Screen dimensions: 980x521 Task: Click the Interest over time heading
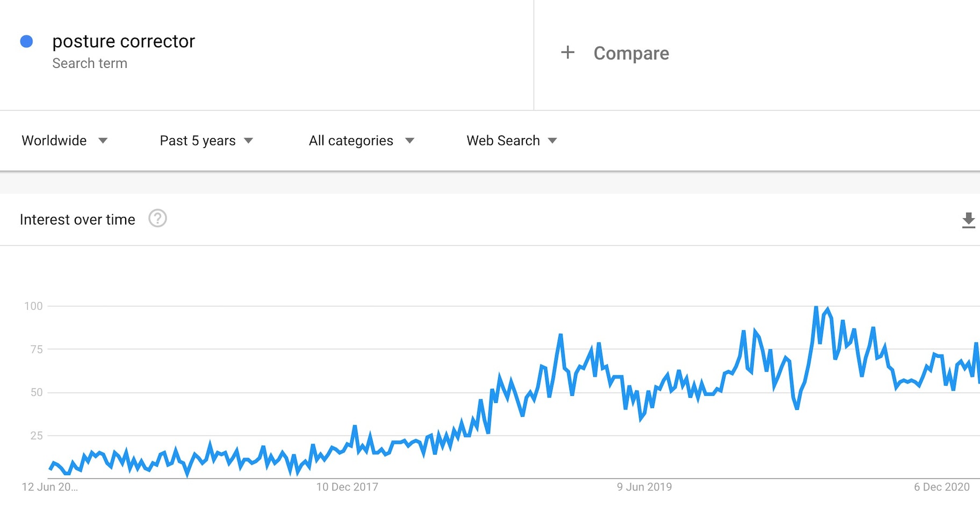click(77, 220)
